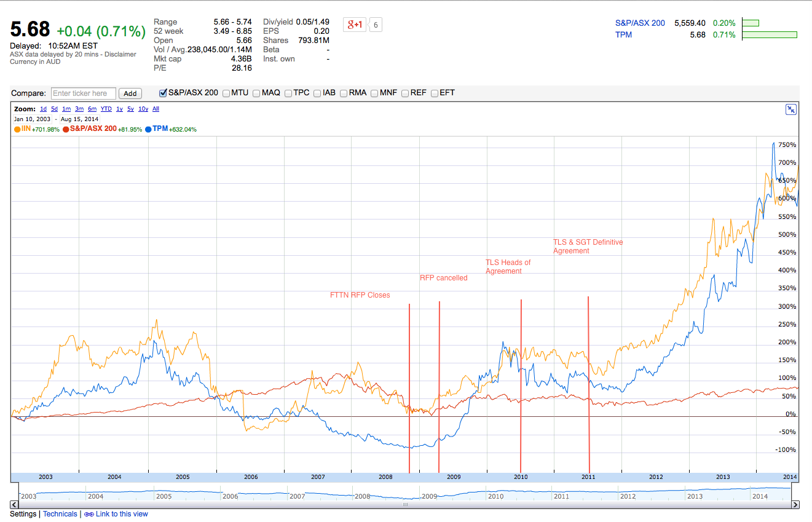
Task: Select the 1y zoom range
Action: pyautogui.click(x=119, y=109)
